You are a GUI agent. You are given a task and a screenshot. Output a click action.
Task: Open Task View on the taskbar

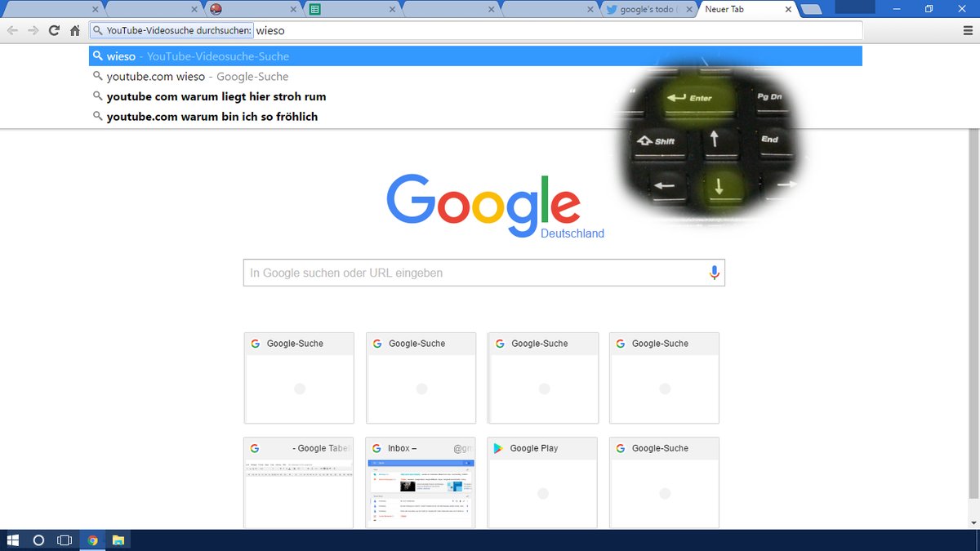point(65,540)
